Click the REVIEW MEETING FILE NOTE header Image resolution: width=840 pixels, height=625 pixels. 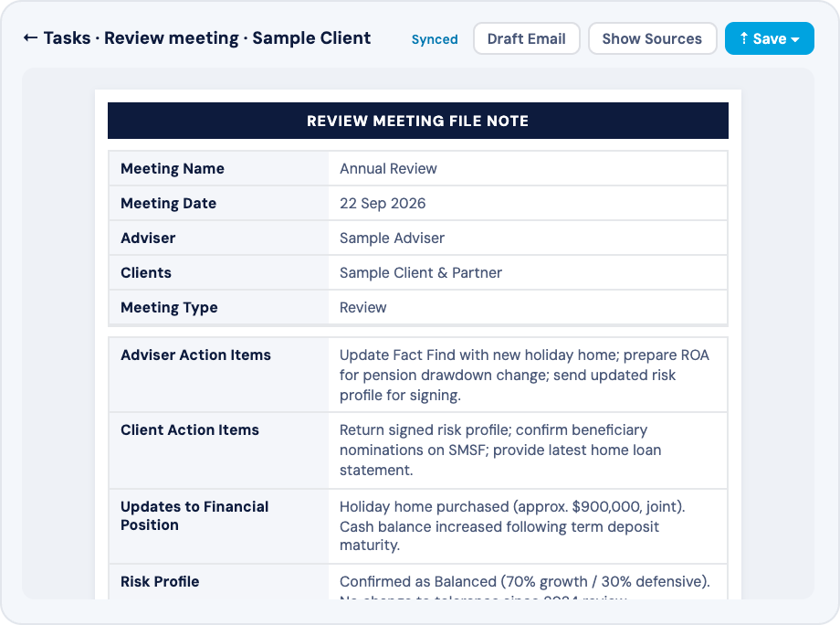(x=418, y=121)
